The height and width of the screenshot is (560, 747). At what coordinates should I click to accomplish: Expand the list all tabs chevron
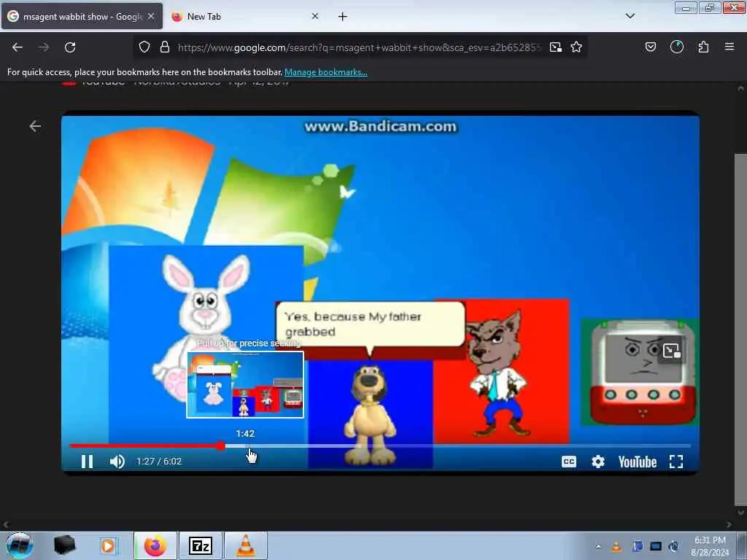pos(630,16)
